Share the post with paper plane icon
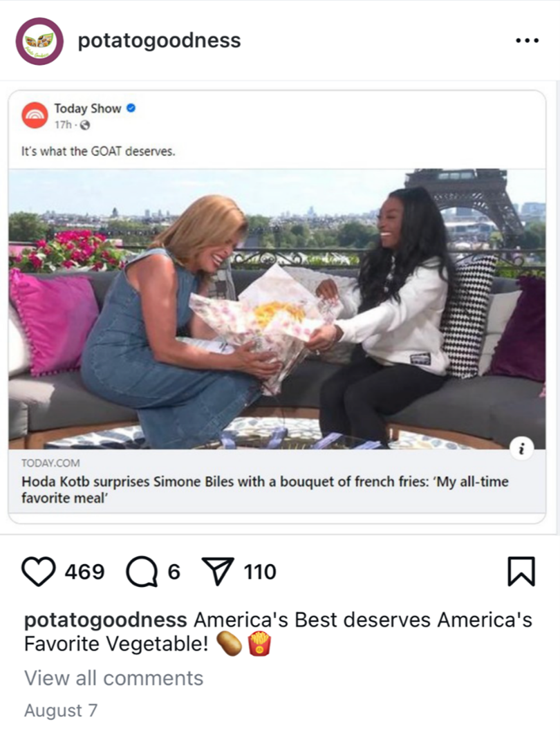Viewport: 560px width, 746px height. pos(218,571)
